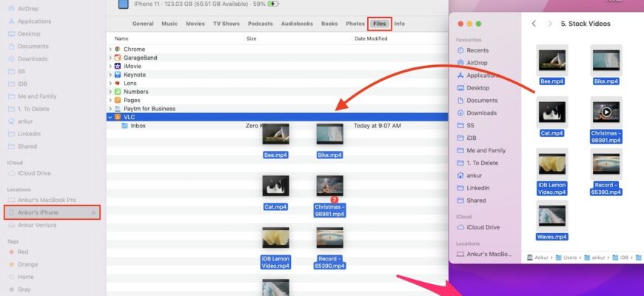Switch to the Audiobooks tab
The height and width of the screenshot is (296, 644).
coord(297,24)
